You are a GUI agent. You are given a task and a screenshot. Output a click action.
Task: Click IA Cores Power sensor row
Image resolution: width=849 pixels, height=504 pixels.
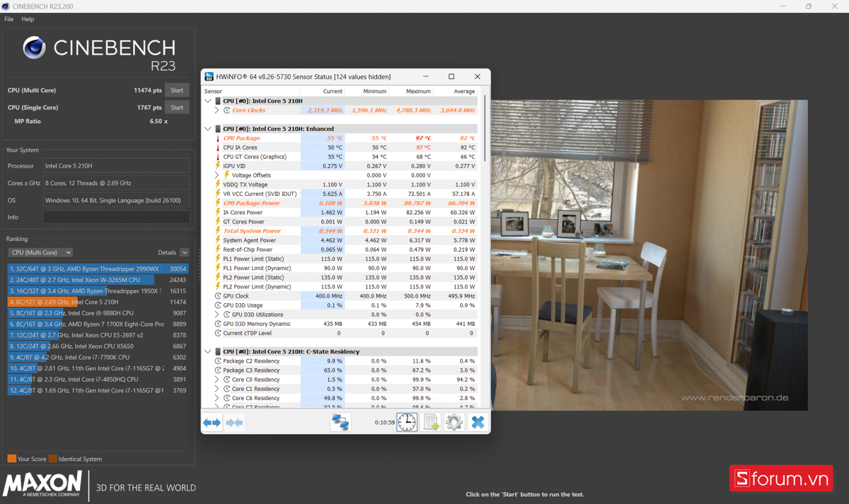[x=340, y=212]
